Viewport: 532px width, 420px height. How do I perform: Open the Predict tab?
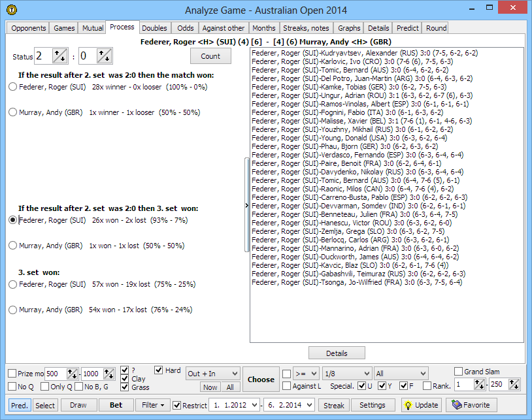coord(407,28)
